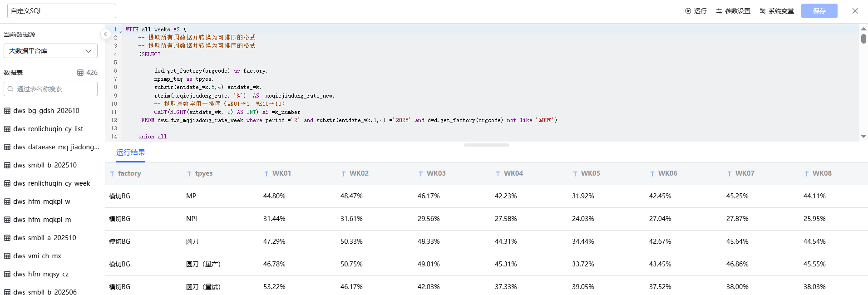Viewport: 868px width, 295px height.
Task: Click the type icon on factory column
Action: coord(112,174)
